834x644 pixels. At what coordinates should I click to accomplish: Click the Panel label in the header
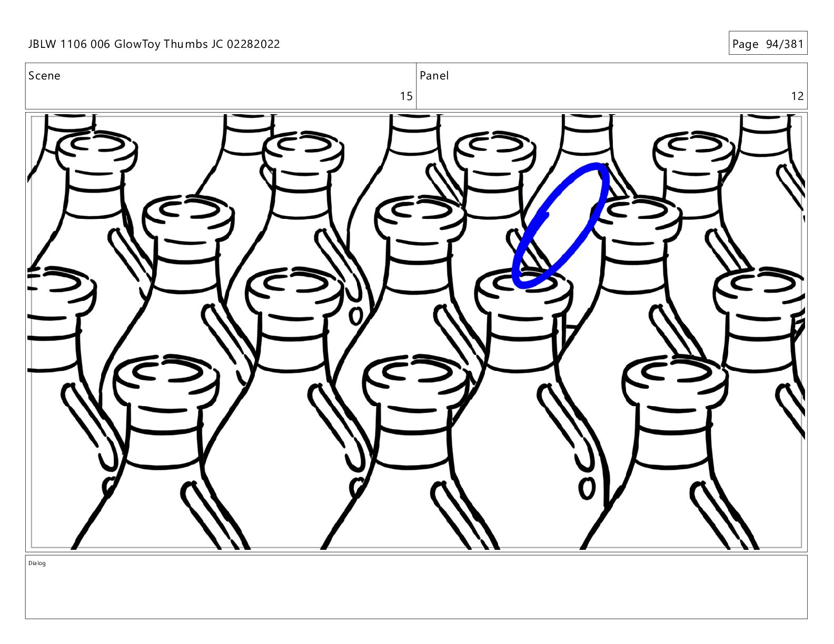coord(434,76)
